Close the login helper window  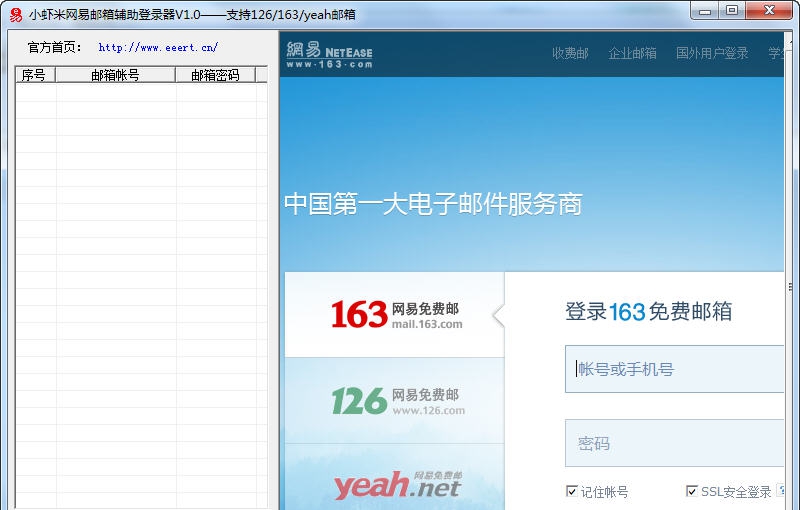[769, 11]
